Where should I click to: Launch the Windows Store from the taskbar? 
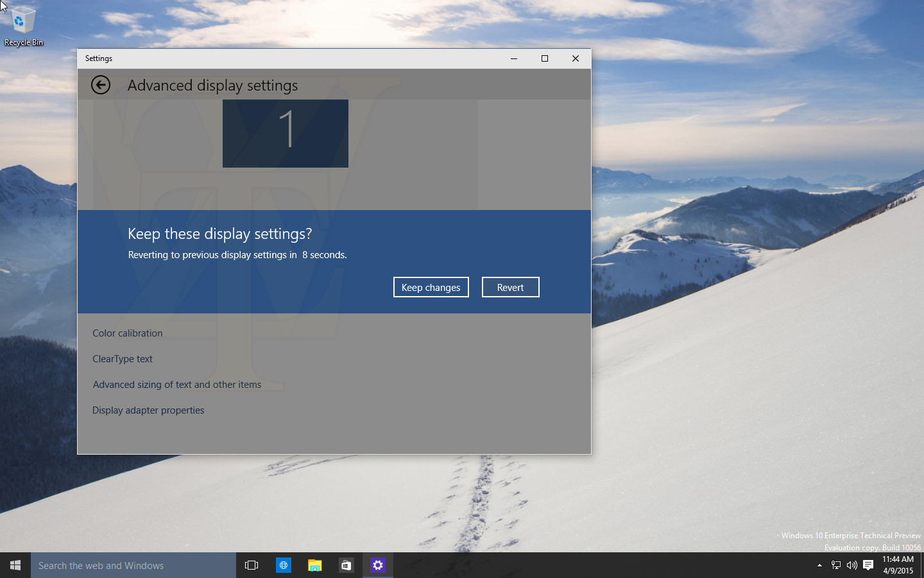pyautogui.click(x=346, y=565)
